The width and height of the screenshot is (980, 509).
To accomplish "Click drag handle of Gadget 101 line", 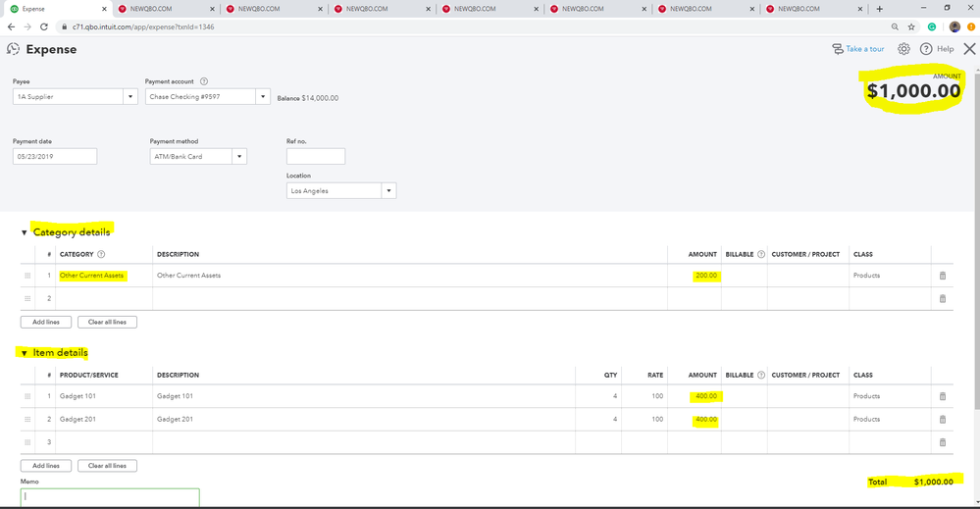I will [27, 396].
